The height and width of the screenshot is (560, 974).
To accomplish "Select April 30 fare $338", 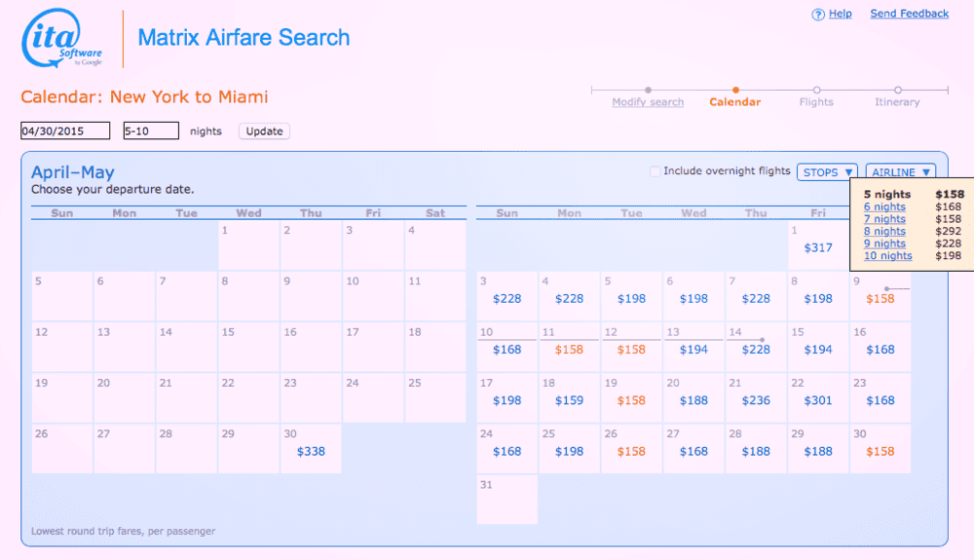I will click(x=311, y=451).
